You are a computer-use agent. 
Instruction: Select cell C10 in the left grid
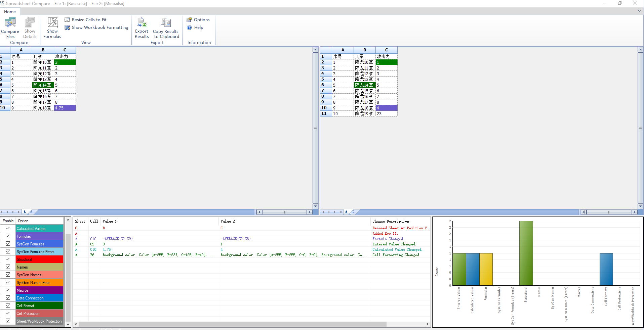tap(65, 107)
